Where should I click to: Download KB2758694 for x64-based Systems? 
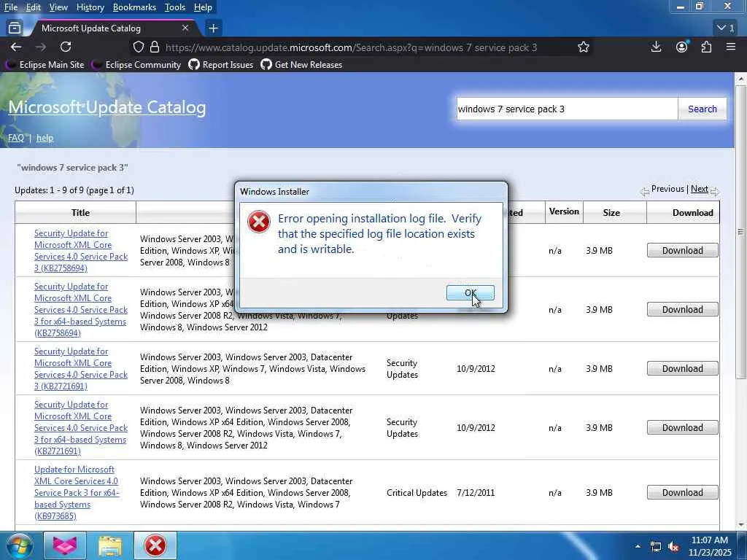coord(682,309)
